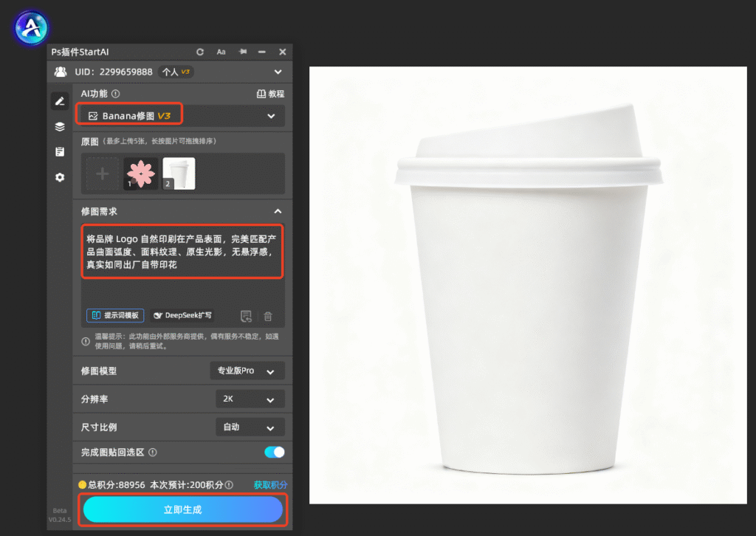The width and height of the screenshot is (756, 536).
Task: Click the info icon next to AI功能
Action: tap(116, 94)
